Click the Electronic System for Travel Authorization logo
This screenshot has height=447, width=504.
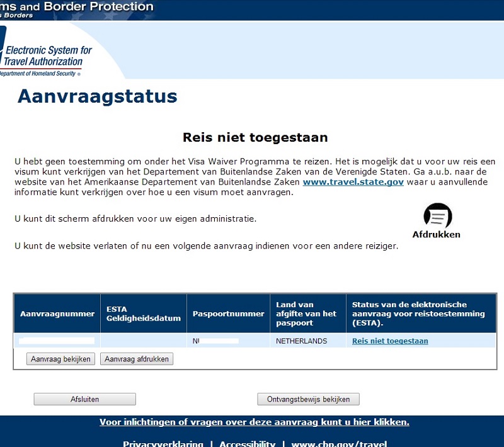tap(44, 57)
